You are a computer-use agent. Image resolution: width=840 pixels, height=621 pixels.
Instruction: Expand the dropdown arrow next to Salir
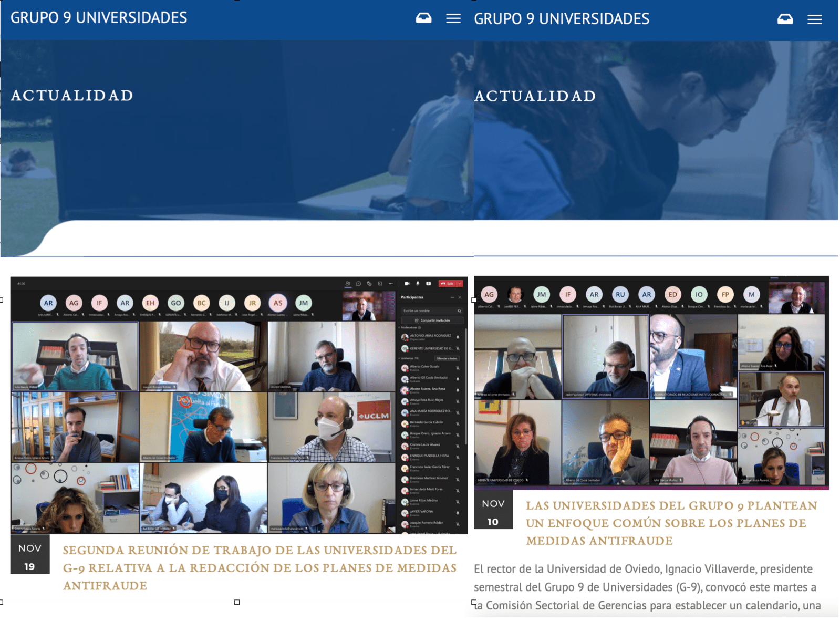(460, 284)
